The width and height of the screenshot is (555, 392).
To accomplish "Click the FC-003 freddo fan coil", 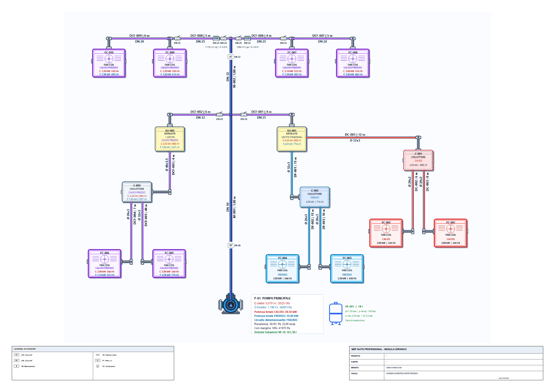I will click(x=347, y=269).
